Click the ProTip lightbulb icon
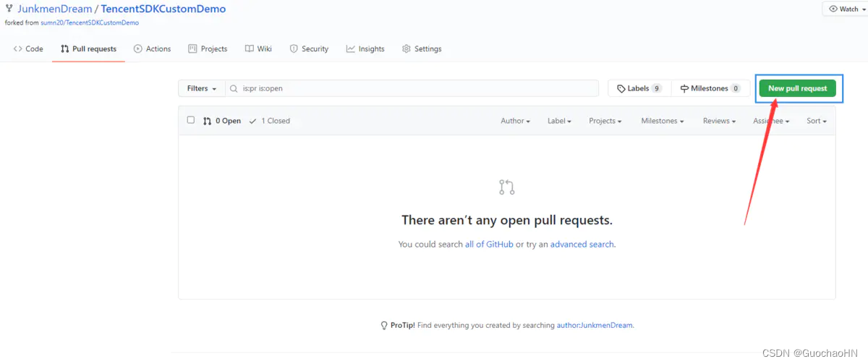This screenshot has width=868, height=364. click(384, 326)
